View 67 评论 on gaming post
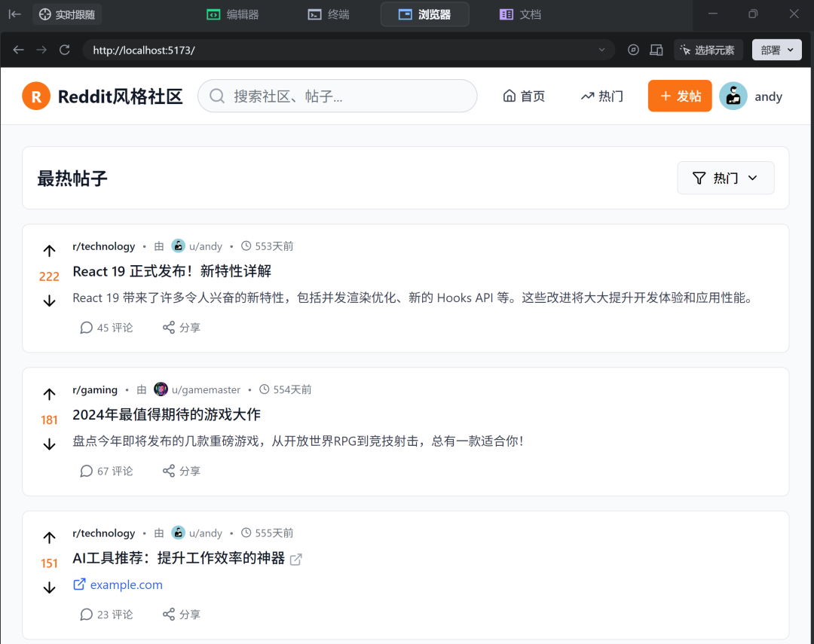814x644 pixels. (106, 471)
